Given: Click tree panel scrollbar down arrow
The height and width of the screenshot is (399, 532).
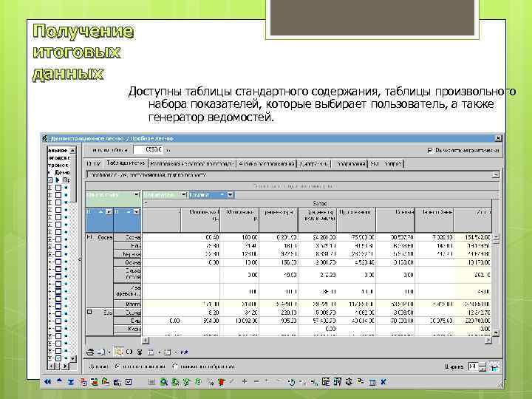Looking at the screenshot, I should [72, 358].
